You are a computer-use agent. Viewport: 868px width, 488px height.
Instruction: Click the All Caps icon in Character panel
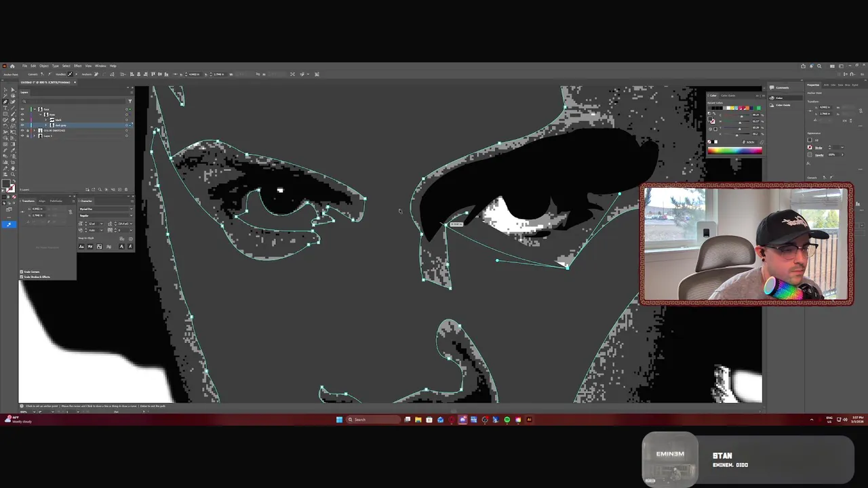(x=81, y=247)
